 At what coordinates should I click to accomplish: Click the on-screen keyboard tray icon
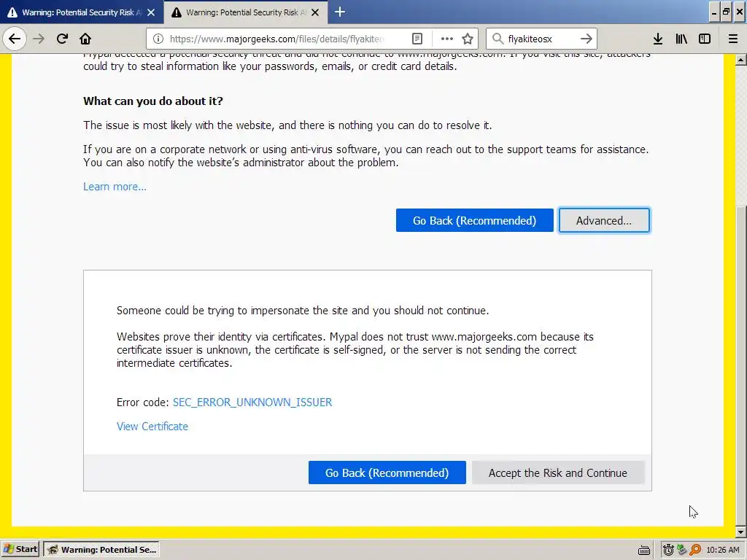(x=644, y=550)
